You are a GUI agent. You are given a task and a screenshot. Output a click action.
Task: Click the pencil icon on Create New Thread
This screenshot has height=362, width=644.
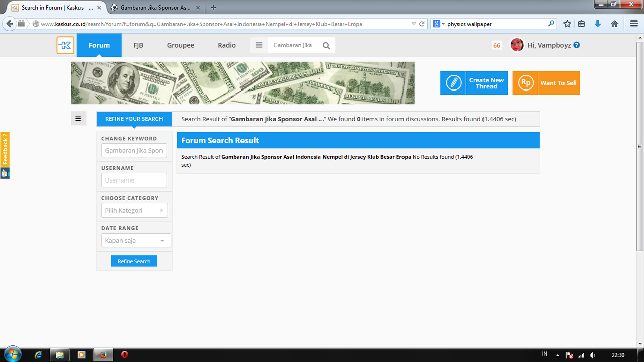(453, 83)
